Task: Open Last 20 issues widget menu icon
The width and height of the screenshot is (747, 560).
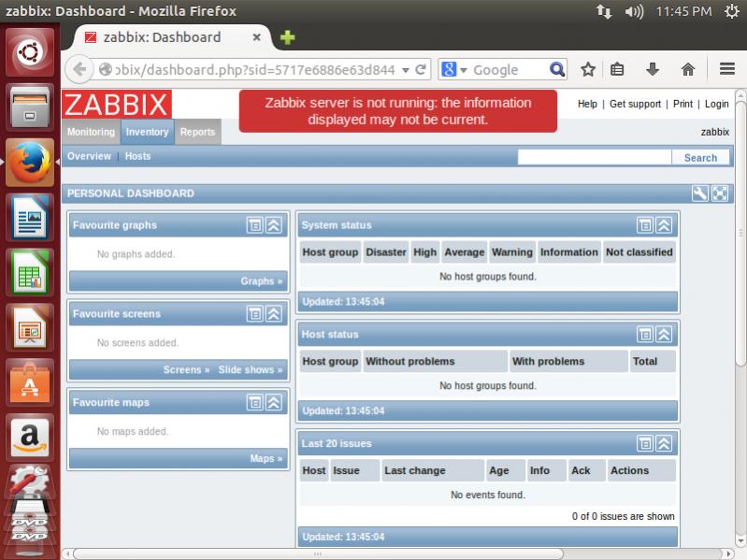Action: [x=645, y=443]
